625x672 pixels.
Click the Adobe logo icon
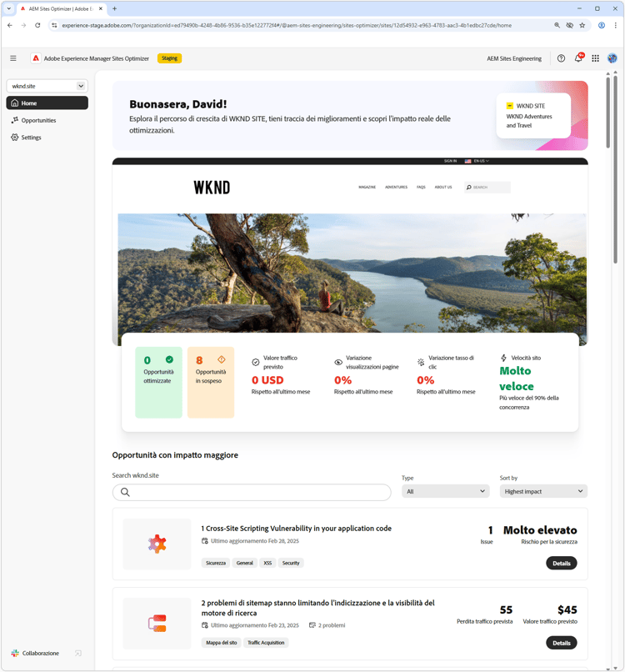(36, 58)
